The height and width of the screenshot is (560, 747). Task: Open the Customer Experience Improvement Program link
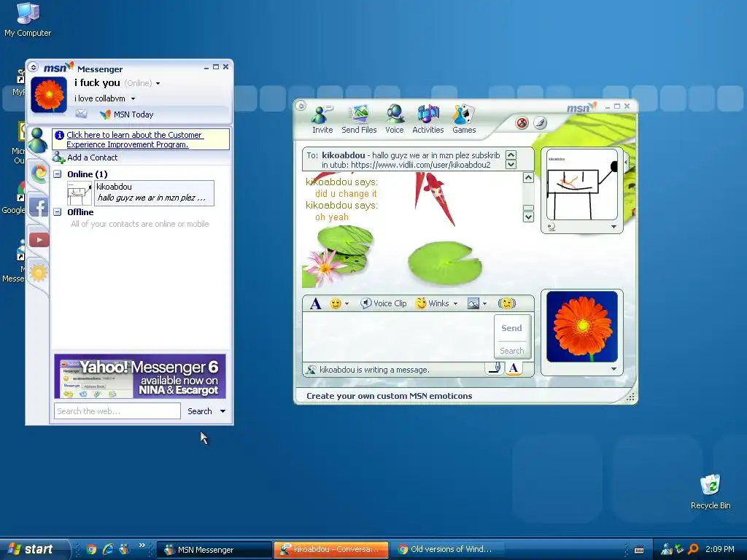pos(135,139)
